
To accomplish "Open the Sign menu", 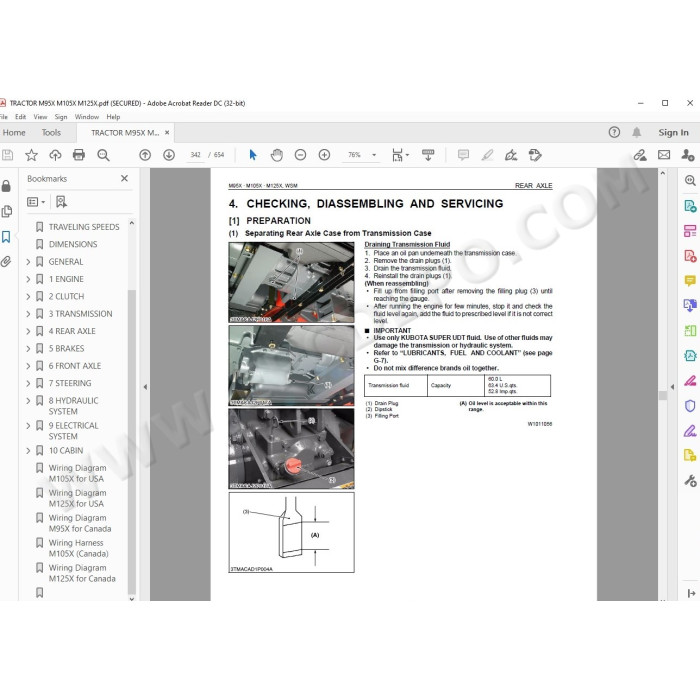I will [x=61, y=117].
